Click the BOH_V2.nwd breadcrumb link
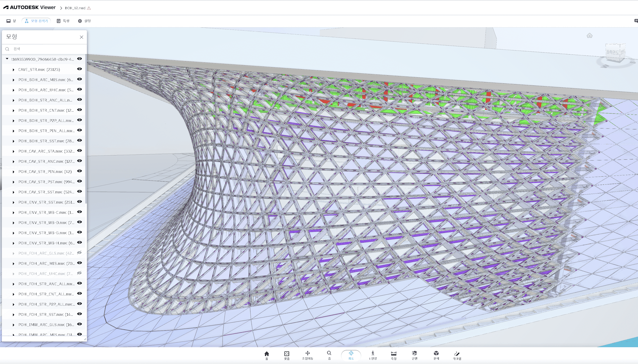Viewport: 638px width, 364px height. coord(75,8)
